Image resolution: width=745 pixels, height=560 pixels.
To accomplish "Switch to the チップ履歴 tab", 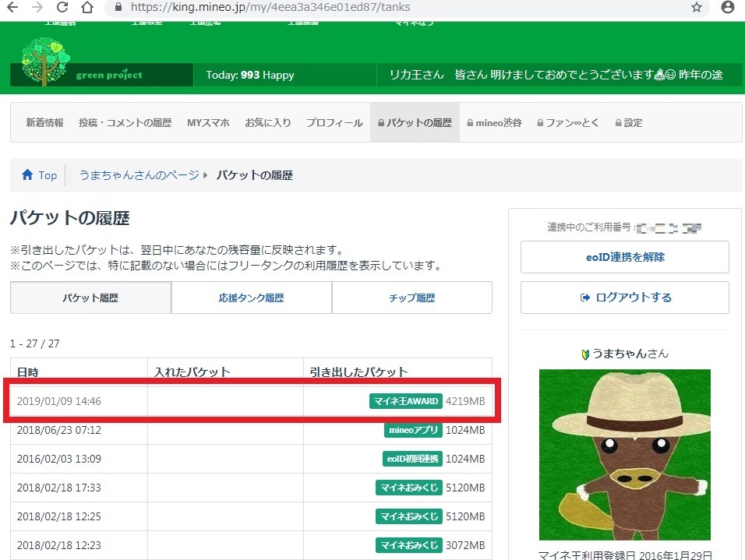I will (x=411, y=298).
